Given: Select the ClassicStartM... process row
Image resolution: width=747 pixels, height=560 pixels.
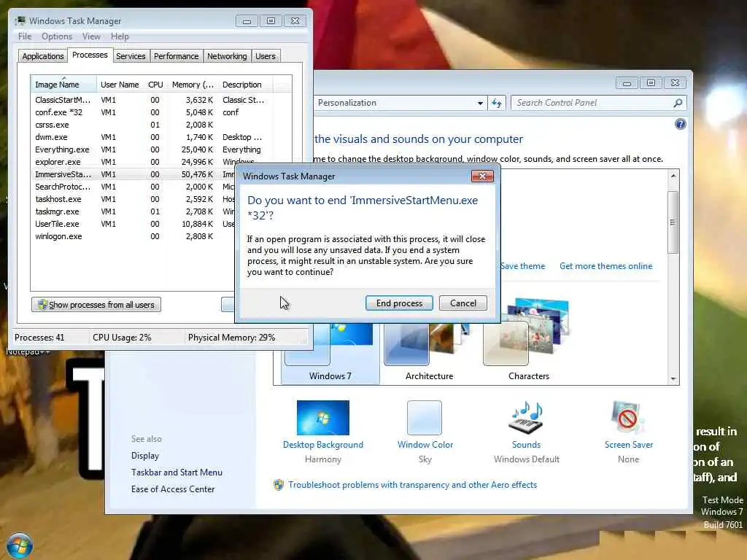Looking at the screenshot, I should point(161,100).
